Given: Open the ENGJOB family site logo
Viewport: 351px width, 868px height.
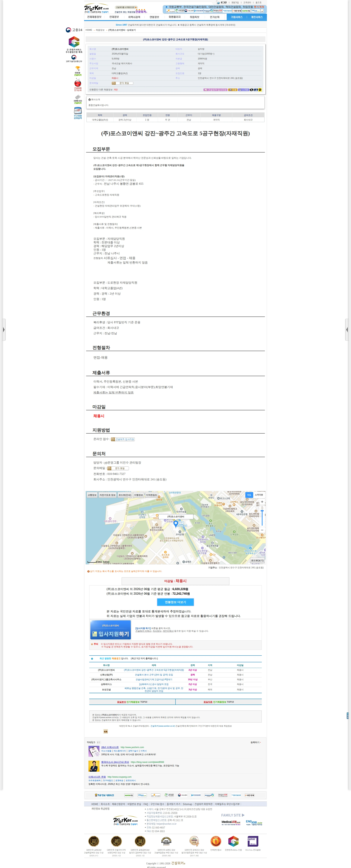Looking at the screenshot, I should tap(254, 822).
